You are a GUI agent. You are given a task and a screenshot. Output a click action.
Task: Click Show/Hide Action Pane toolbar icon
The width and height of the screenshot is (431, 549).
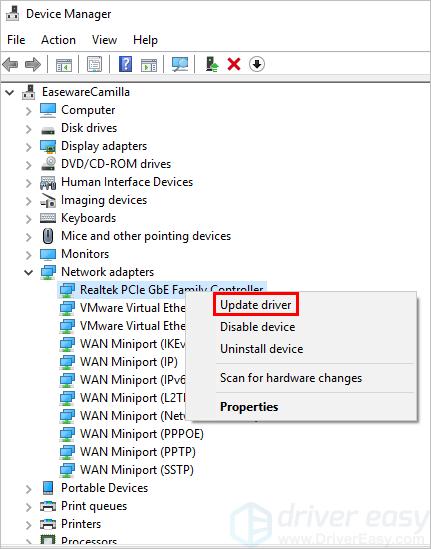point(149,65)
